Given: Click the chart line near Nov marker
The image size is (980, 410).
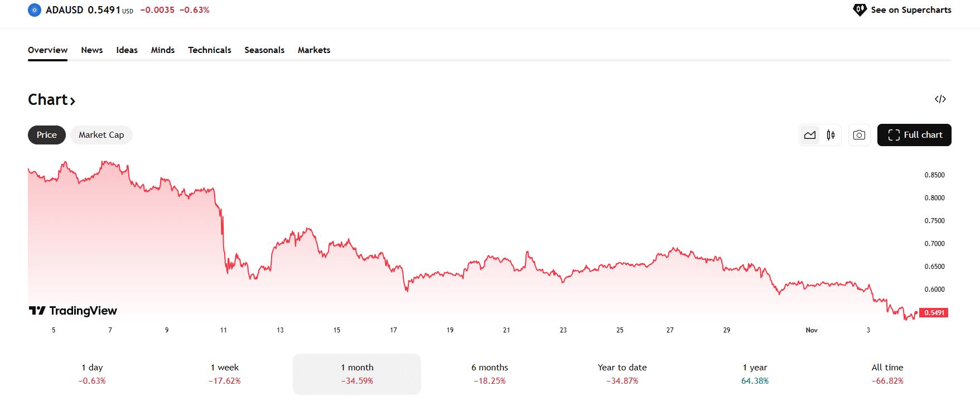Looking at the screenshot, I should (x=812, y=285).
